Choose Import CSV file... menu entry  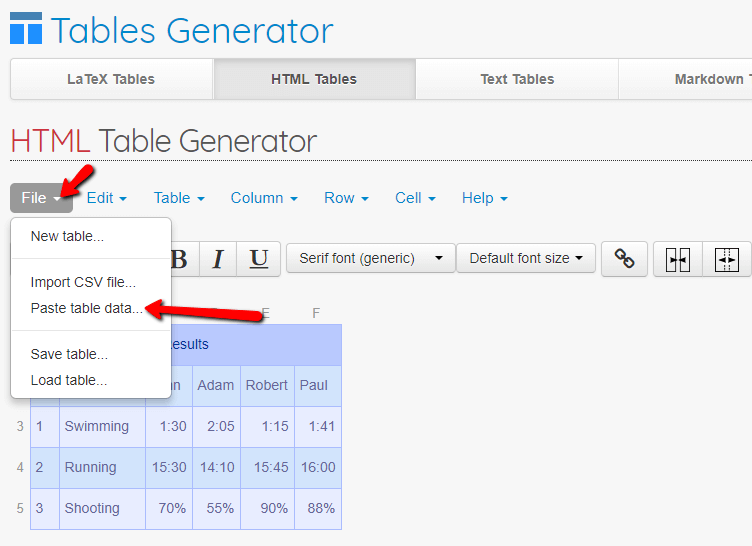(x=91, y=282)
